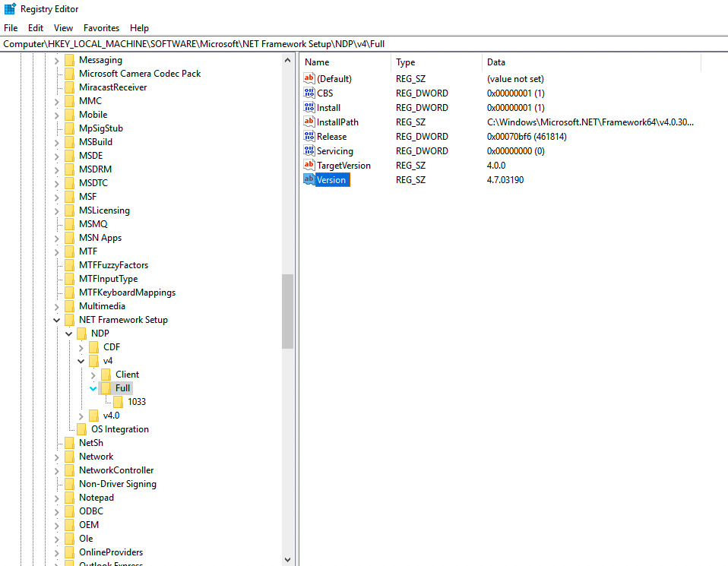Select the CBS DWORD value icon
Image resolution: width=728 pixels, height=566 pixels.
(x=309, y=93)
